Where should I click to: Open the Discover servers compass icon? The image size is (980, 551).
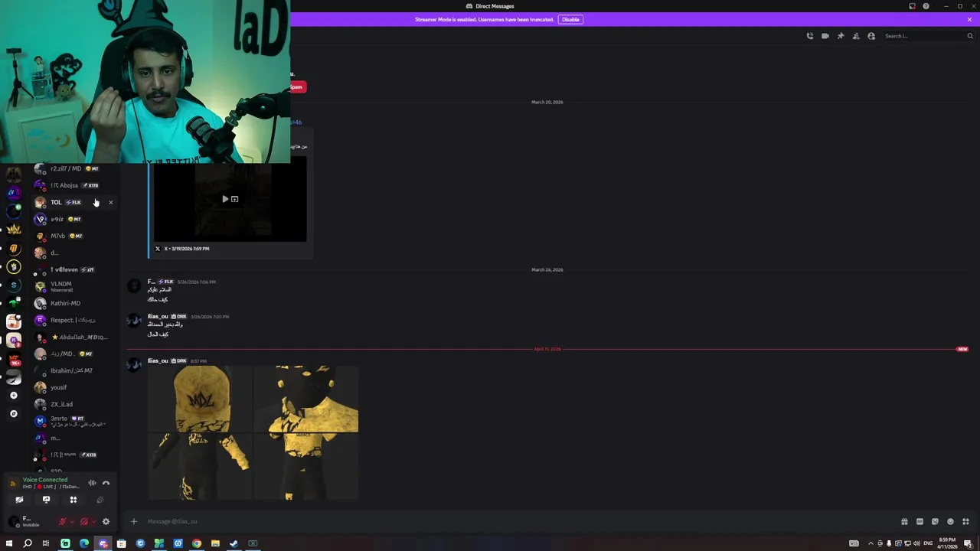[13, 414]
